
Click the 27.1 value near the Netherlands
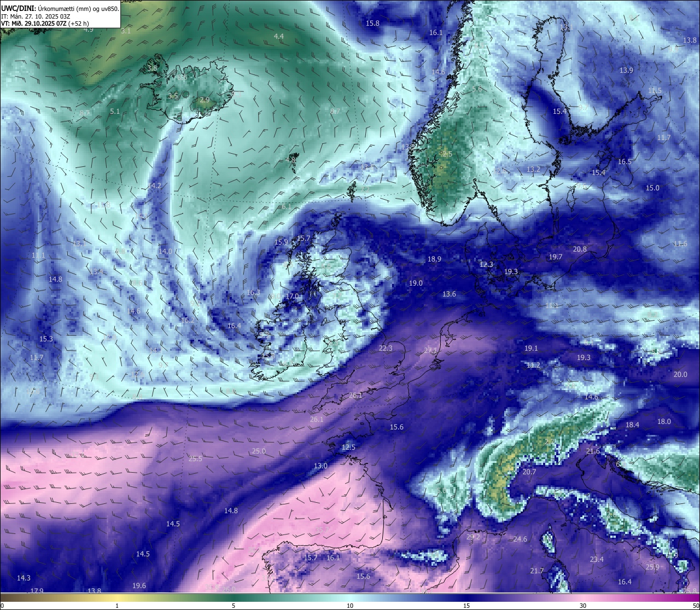(x=431, y=350)
